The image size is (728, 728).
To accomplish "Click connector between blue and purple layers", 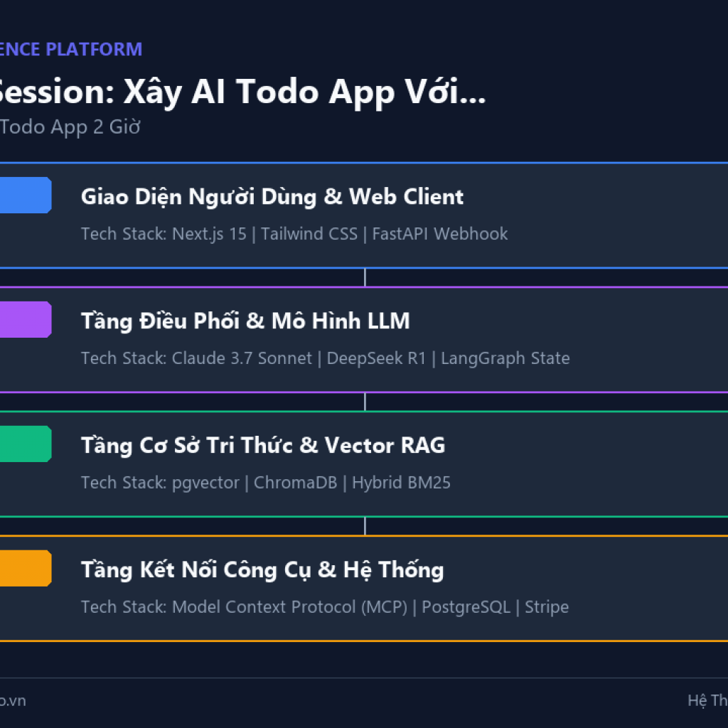I will [365, 277].
